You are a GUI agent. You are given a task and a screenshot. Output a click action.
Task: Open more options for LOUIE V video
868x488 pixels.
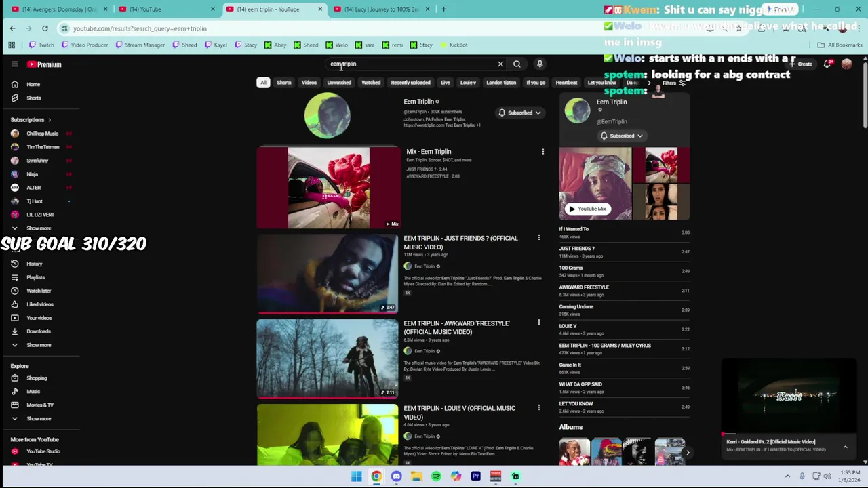[x=539, y=407]
